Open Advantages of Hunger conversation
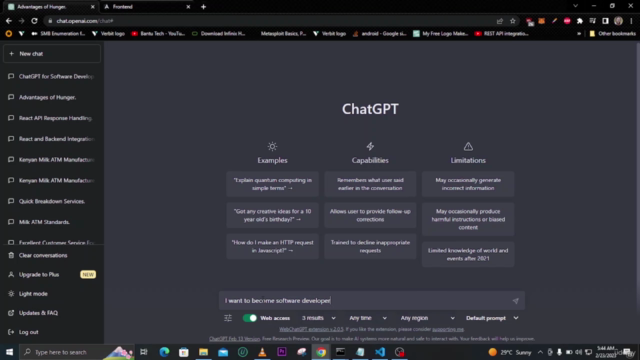Image resolution: width=640 pixels, height=360 pixels. pyautogui.click(x=52, y=97)
